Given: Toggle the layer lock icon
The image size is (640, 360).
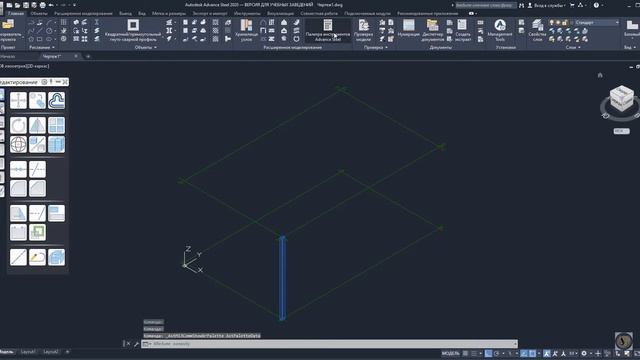Looking at the screenshot, I should (564, 22).
